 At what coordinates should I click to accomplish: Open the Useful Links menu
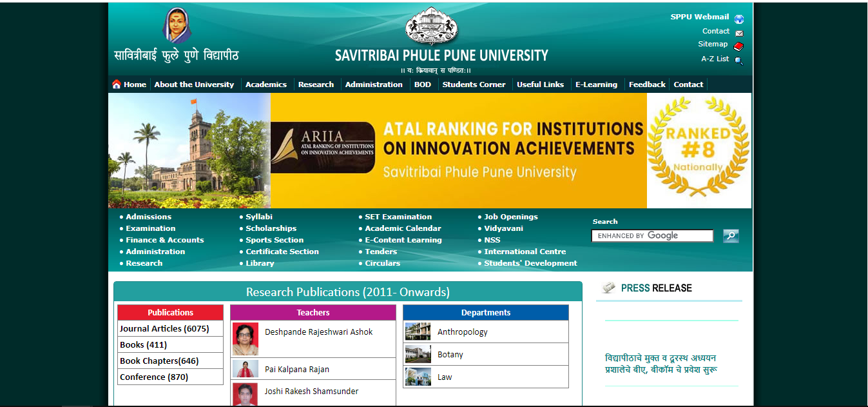tap(540, 84)
